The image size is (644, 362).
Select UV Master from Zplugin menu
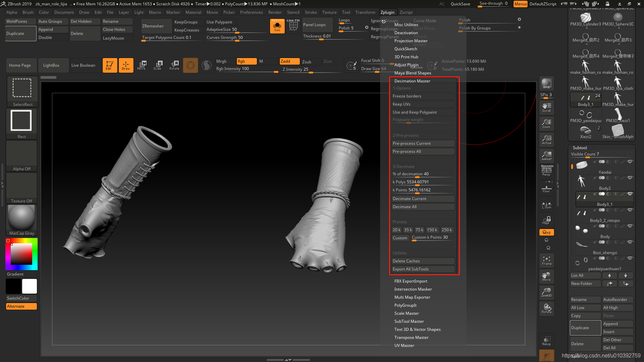click(x=404, y=345)
